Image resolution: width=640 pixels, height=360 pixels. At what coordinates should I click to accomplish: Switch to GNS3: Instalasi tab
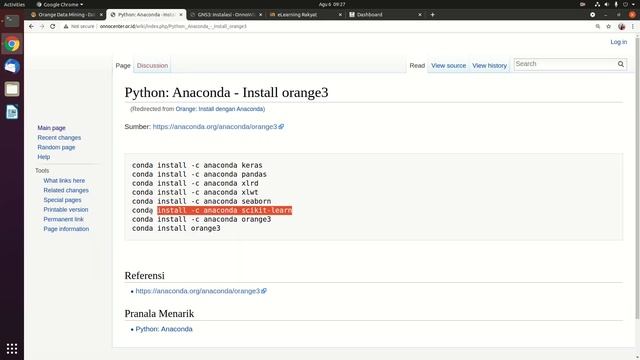pyautogui.click(x=227, y=14)
